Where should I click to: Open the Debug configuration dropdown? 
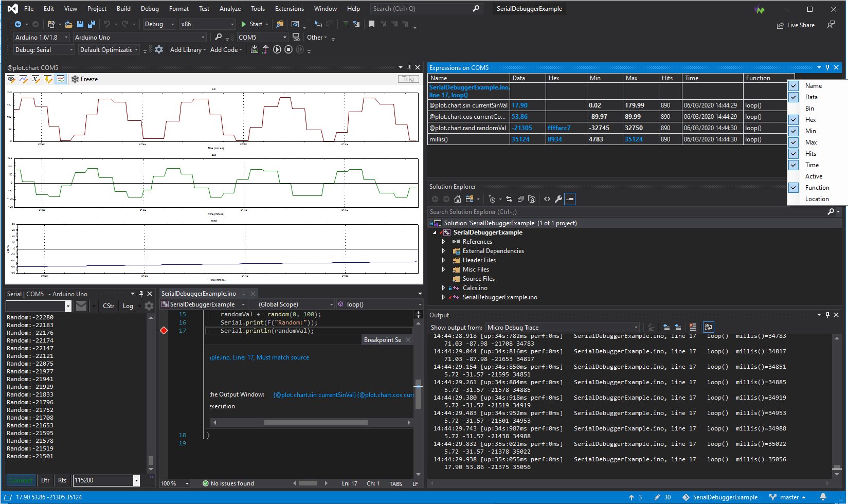point(159,24)
